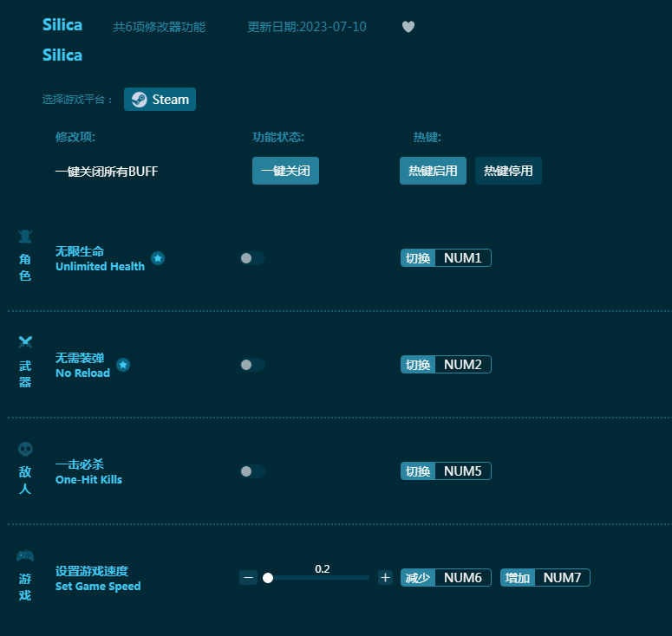672x636 pixels.
Task: Click the 热键启用 hotkey enable button
Action: click(433, 171)
